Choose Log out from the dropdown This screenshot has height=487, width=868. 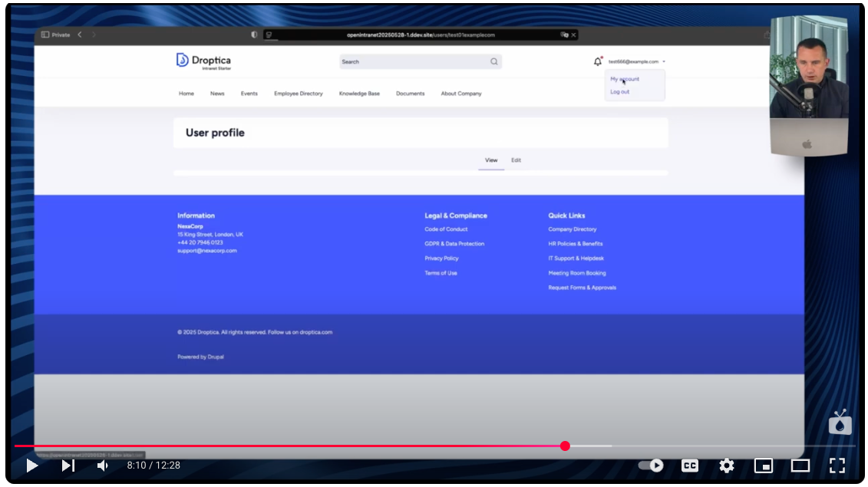[x=619, y=92]
